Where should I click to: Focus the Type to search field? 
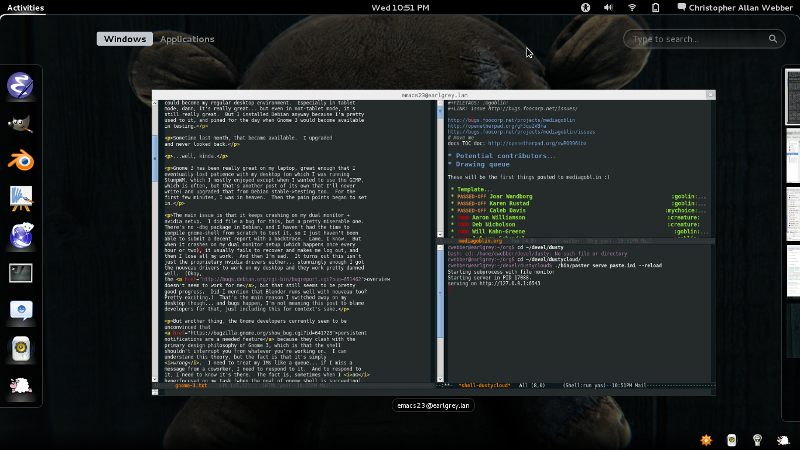pyautogui.click(x=704, y=39)
